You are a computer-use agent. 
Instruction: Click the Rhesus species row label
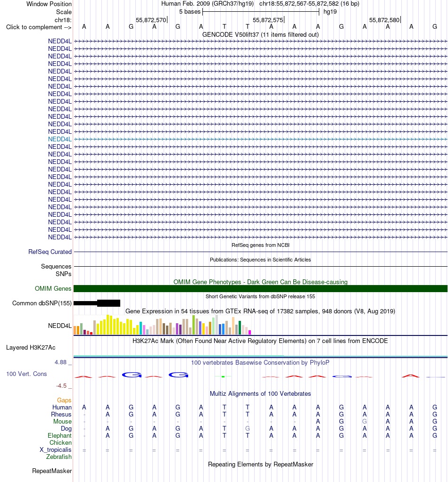tap(61, 414)
